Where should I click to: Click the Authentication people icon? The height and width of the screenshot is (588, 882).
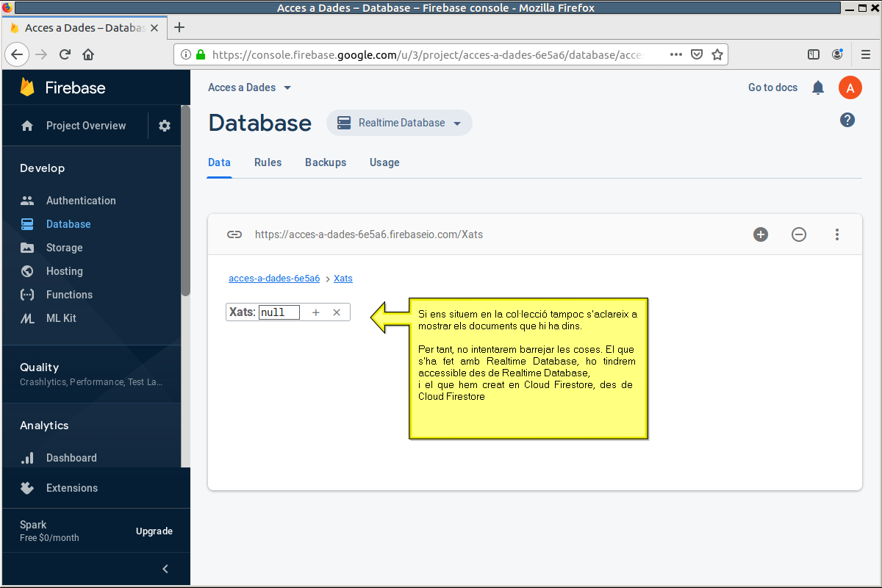click(x=27, y=201)
